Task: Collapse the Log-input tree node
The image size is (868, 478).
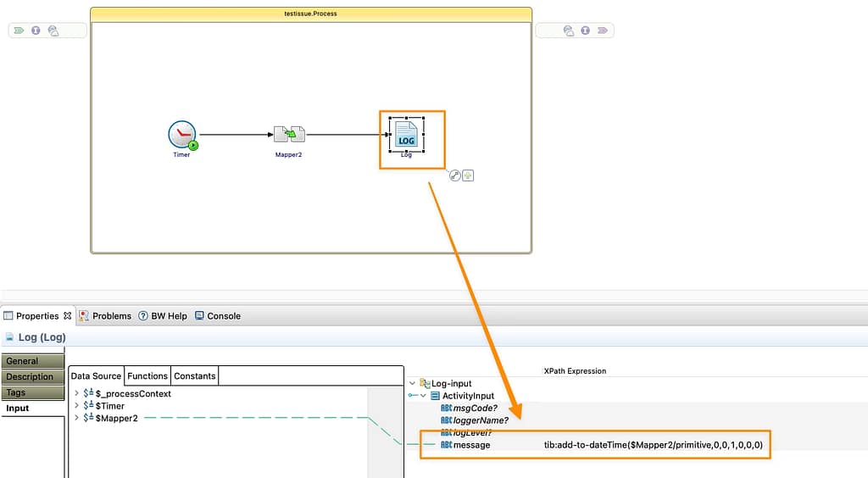Action: pos(413,384)
